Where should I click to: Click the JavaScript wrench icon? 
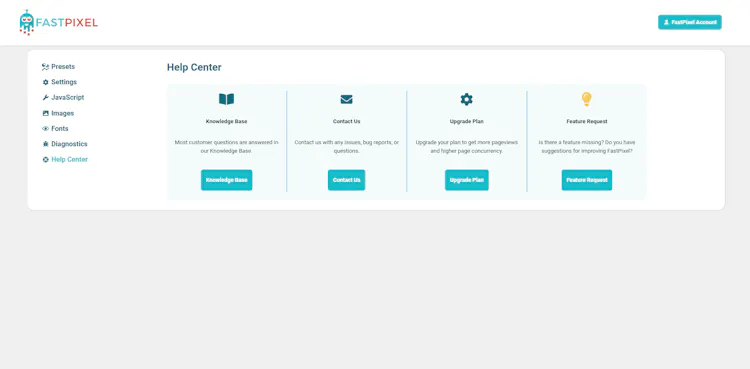(45, 98)
